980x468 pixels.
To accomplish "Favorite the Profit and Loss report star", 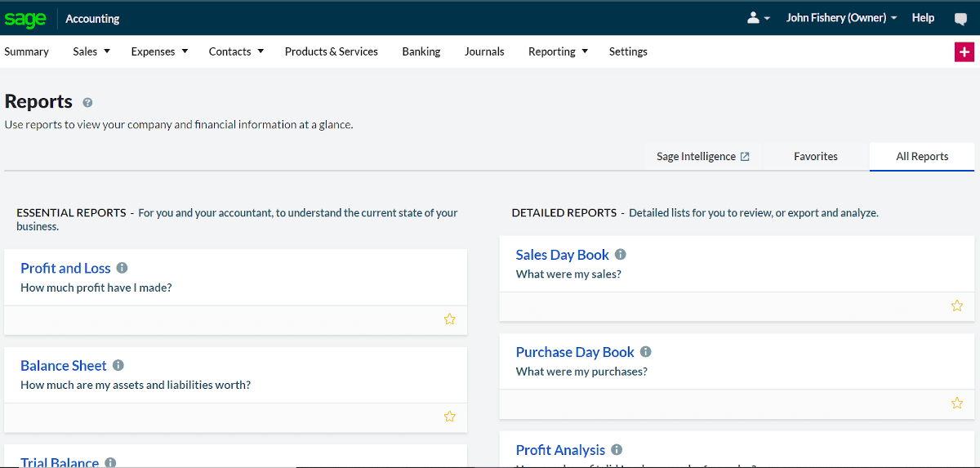I will [449, 319].
